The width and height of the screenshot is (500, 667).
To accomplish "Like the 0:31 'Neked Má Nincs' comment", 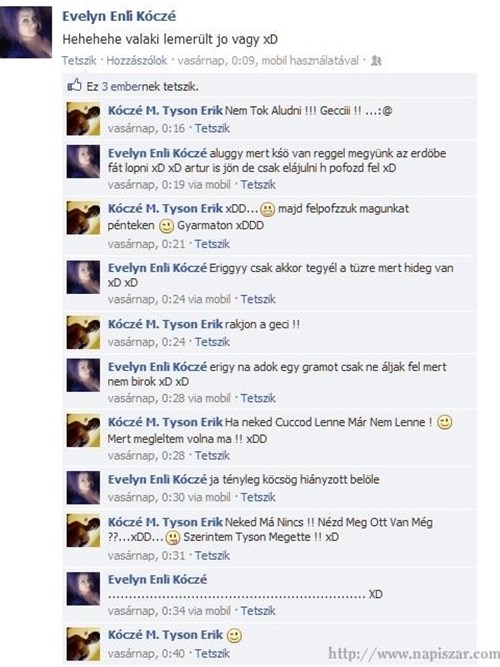I will (212, 556).
